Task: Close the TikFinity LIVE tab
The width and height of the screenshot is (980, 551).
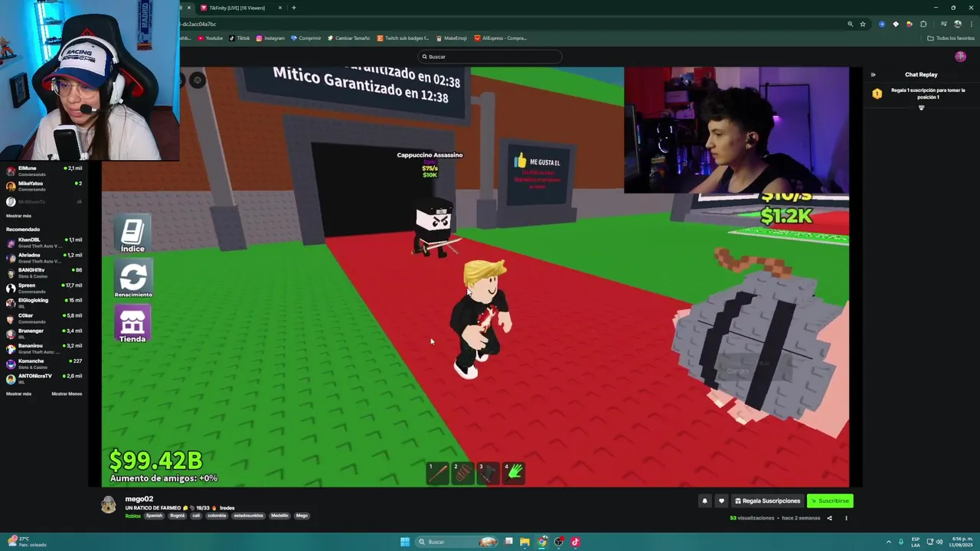Action: 280,8
